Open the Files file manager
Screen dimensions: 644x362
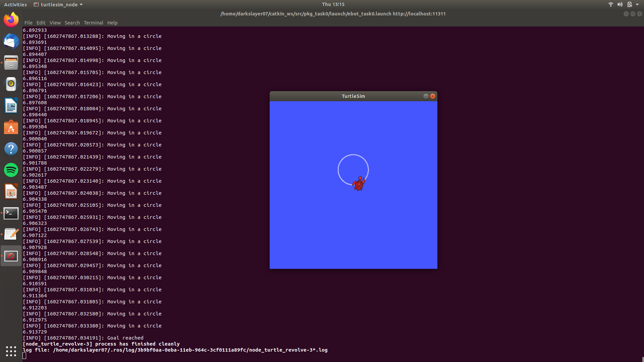11,63
